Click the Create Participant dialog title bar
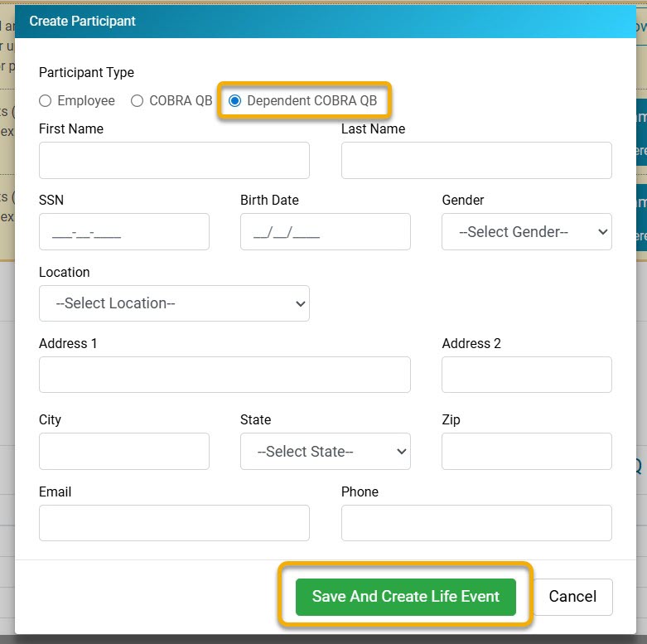This screenshot has width=647, height=644. click(x=323, y=21)
